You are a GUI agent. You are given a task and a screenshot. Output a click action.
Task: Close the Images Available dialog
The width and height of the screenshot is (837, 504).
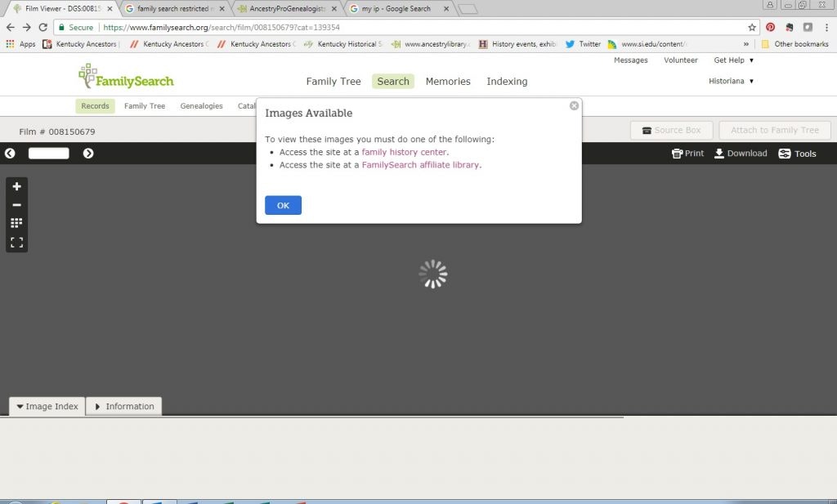pos(574,105)
